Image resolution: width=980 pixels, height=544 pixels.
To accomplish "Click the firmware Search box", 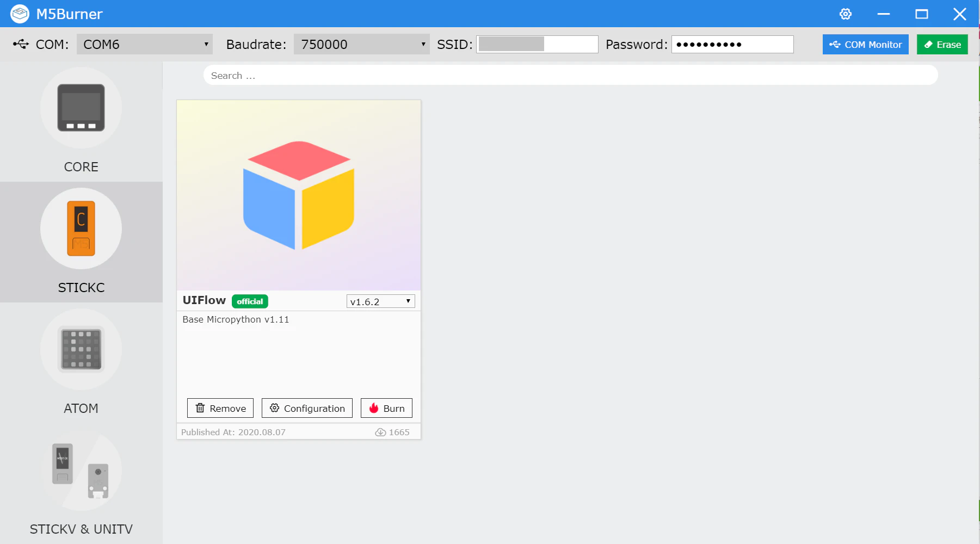I will point(570,75).
